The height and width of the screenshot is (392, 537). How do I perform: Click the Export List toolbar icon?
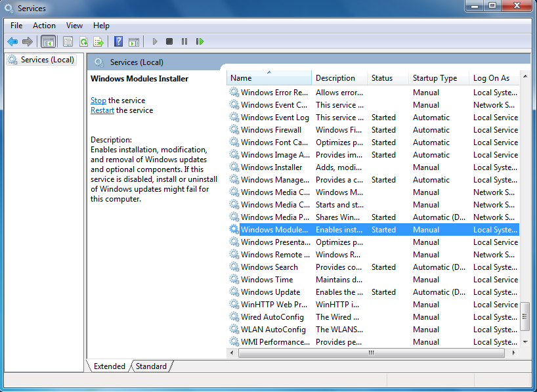coord(98,41)
